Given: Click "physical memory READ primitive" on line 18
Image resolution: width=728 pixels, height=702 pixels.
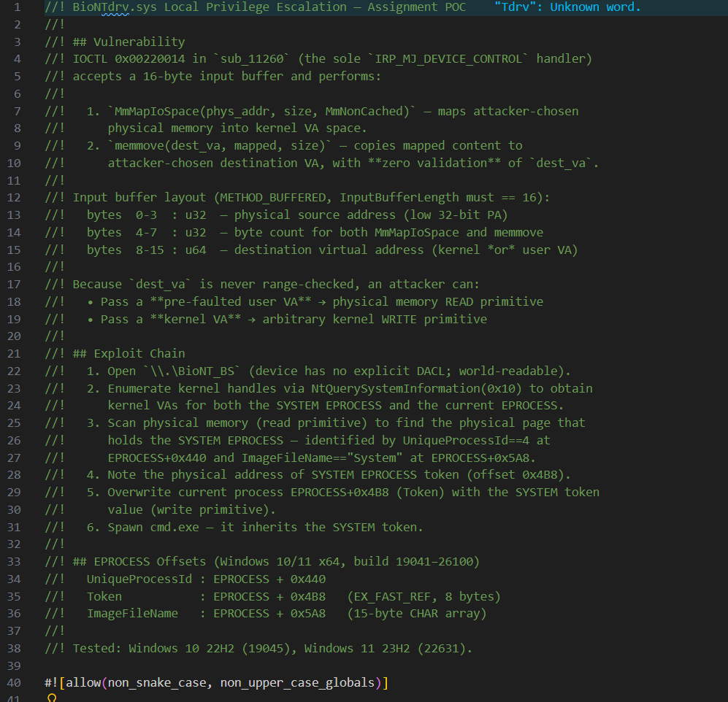Looking at the screenshot, I should (437, 302).
